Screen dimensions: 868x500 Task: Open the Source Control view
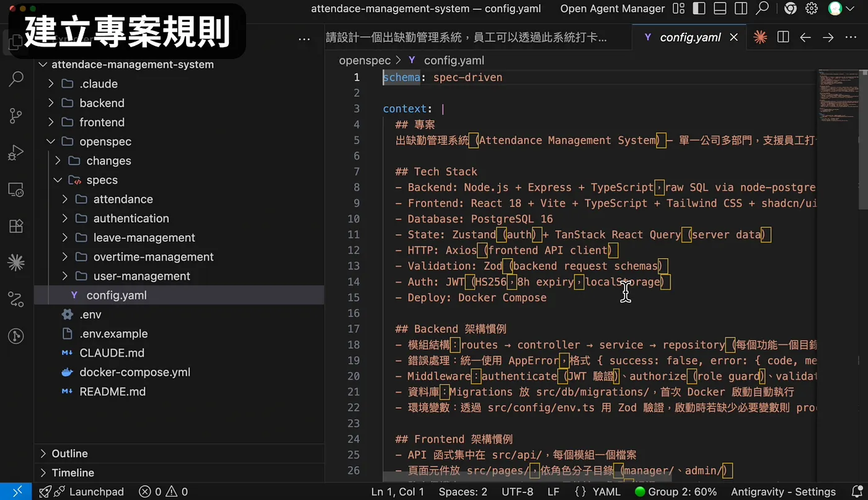(x=16, y=115)
